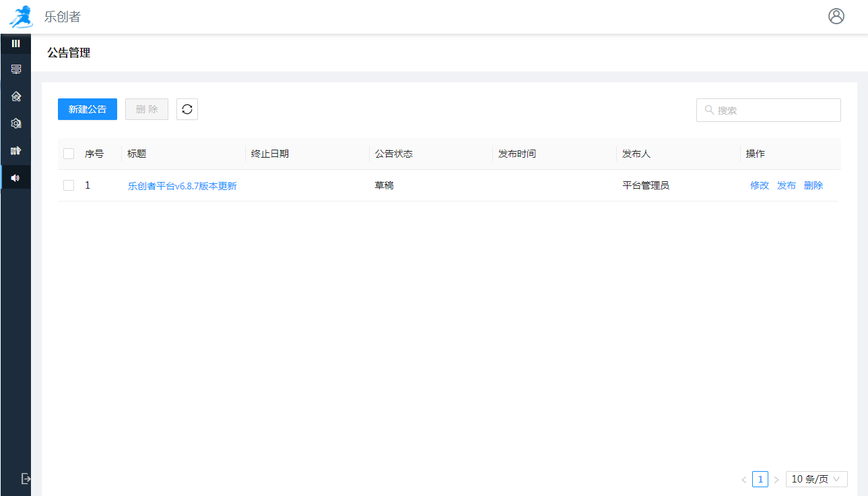Click 删除 in the row actions
868x496 pixels.
pyautogui.click(x=813, y=185)
